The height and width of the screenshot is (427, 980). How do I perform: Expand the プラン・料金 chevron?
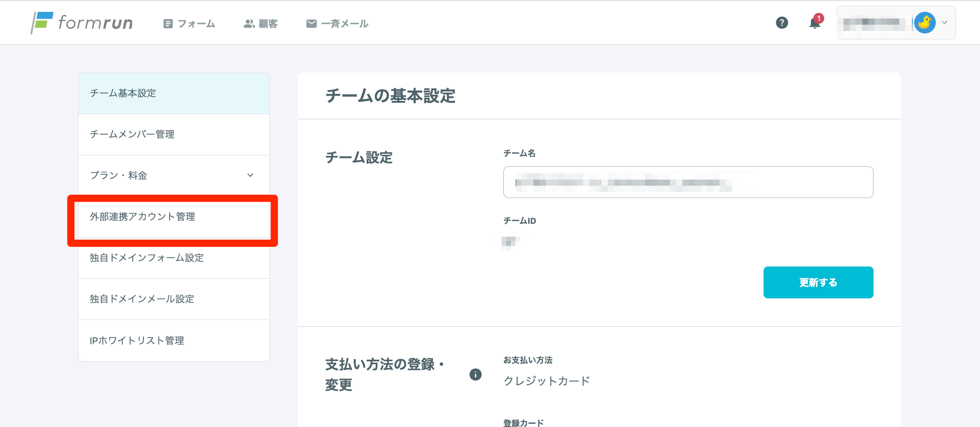coord(250,175)
